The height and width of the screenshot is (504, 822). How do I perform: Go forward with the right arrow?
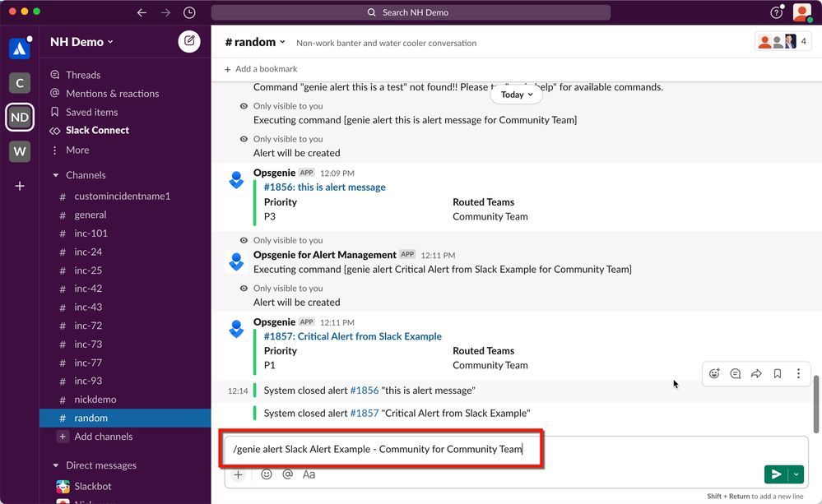[x=165, y=12]
